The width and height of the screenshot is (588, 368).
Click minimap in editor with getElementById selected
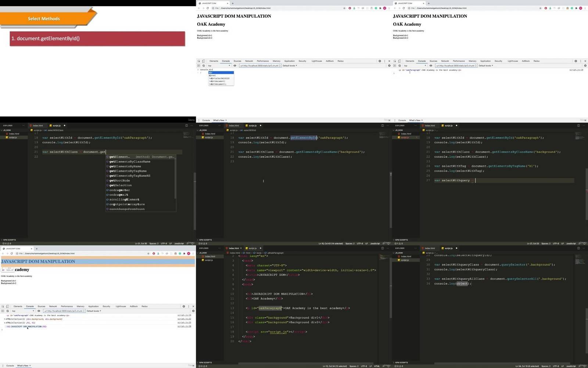[x=383, y=135]
